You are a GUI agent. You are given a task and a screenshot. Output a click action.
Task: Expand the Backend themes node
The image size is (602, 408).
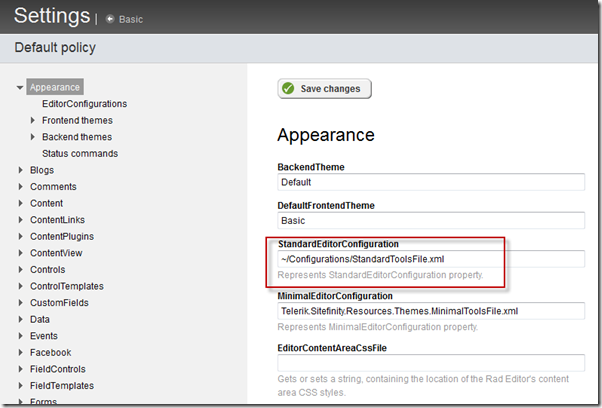[x=34, y=137]
